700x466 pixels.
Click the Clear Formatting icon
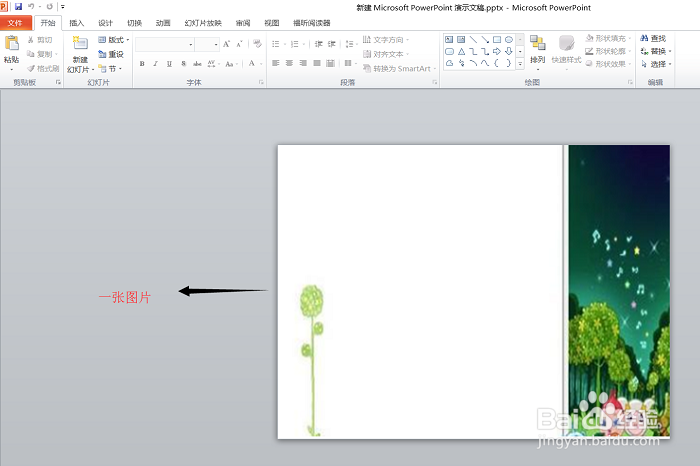[x=257, y=44]
